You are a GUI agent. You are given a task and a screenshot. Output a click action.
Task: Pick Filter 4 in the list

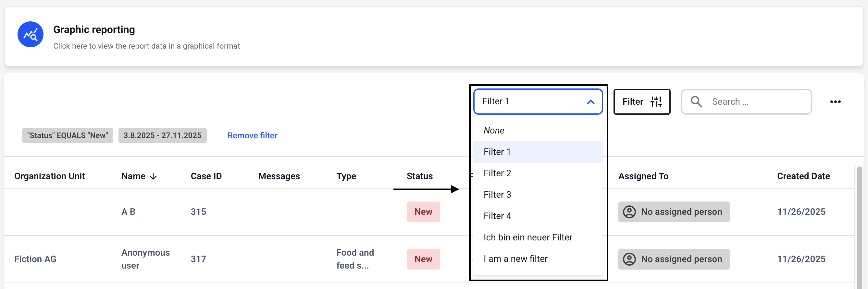(497, 216)
